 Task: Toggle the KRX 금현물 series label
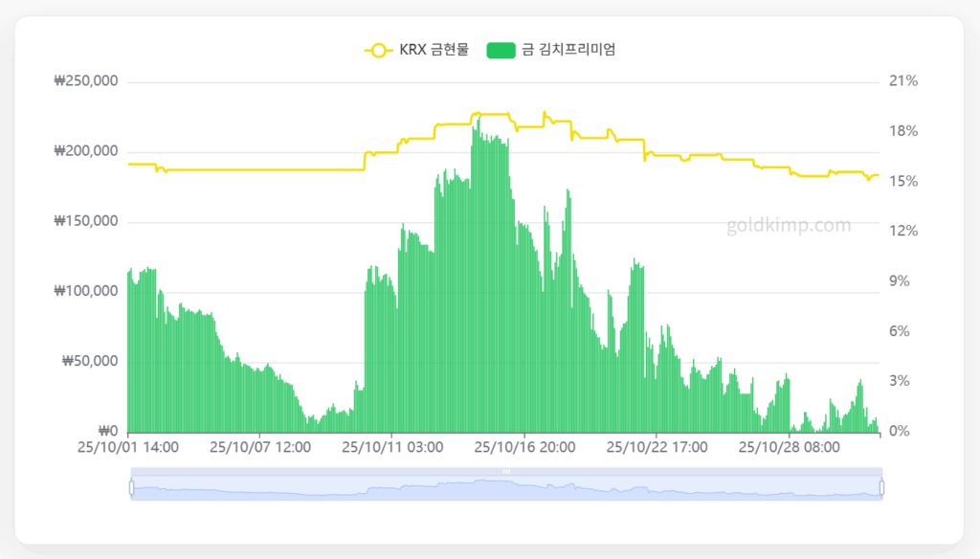pyautogui.click(x=434, y=50)
